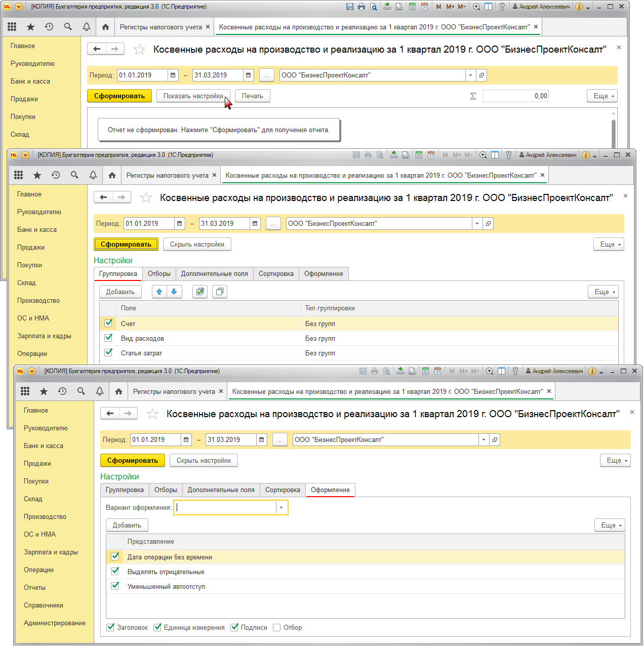Click the sigma sum icon in top window
The width and height of the screenshot is (644, 647).
click(473, 96)
